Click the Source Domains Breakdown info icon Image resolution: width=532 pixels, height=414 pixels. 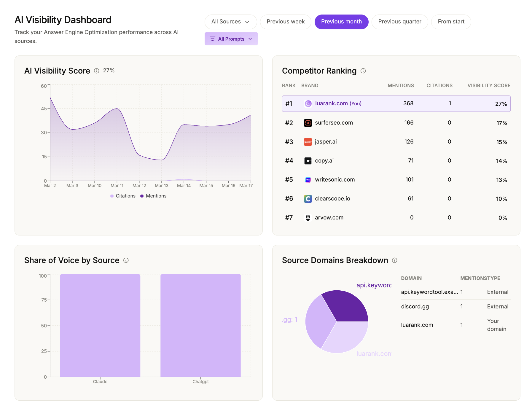[395, 260]
